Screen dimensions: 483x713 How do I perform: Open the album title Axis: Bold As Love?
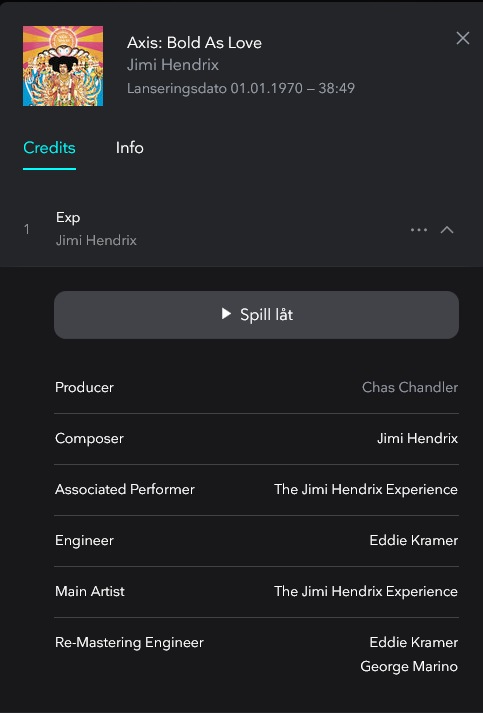[194, 43]
